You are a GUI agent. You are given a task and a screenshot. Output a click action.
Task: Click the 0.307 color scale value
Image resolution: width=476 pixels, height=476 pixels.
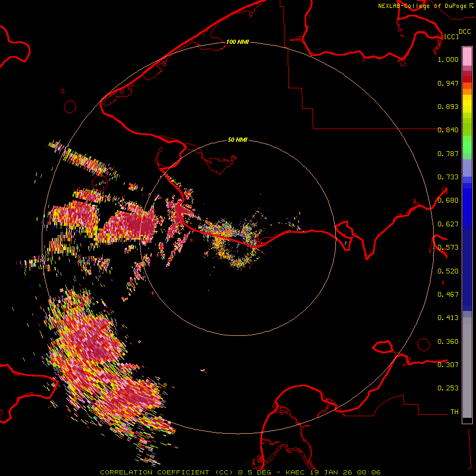coord(448,365)
